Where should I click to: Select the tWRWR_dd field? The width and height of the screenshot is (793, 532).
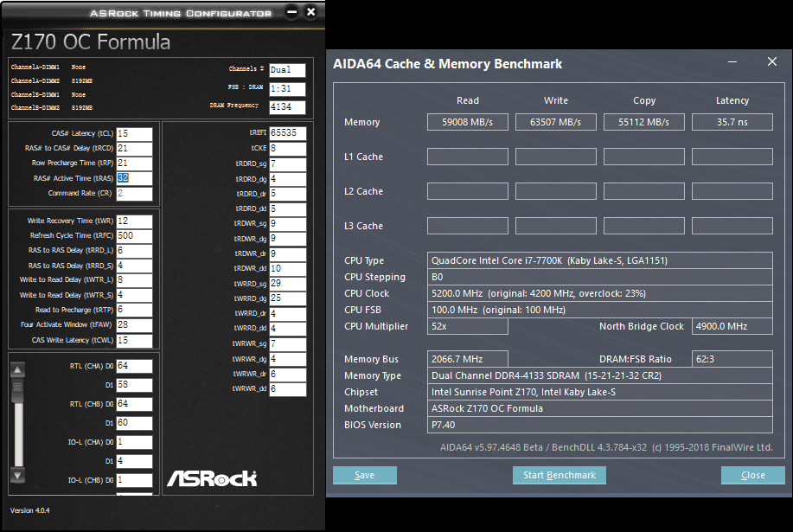tap(287, 389)
